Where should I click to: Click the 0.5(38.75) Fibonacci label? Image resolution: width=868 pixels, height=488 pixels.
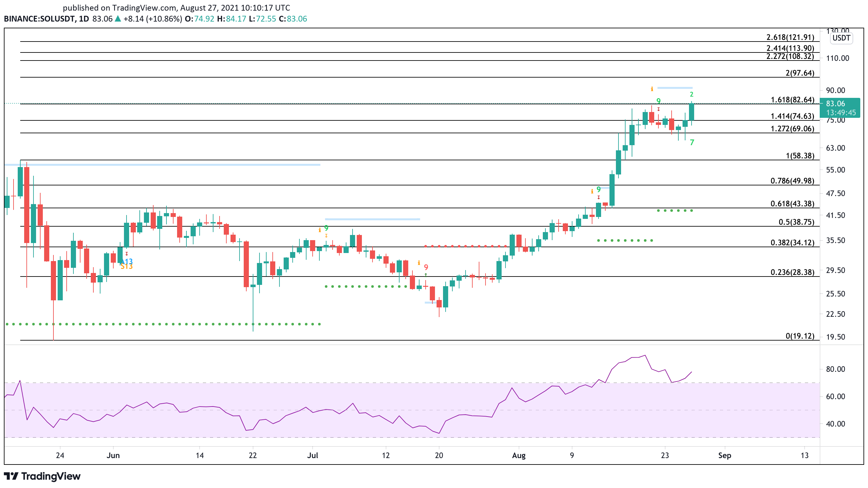click(x=796, y=222)
